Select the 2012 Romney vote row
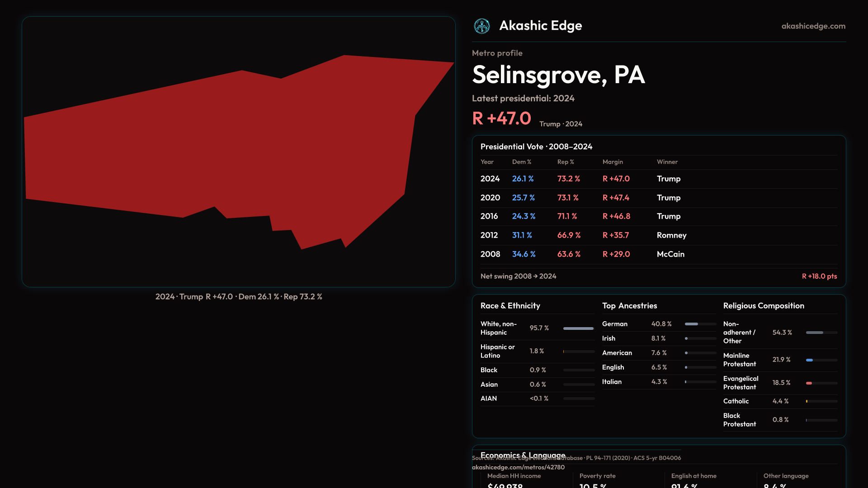Screen dimensions: 868x488 click(658, 235)
